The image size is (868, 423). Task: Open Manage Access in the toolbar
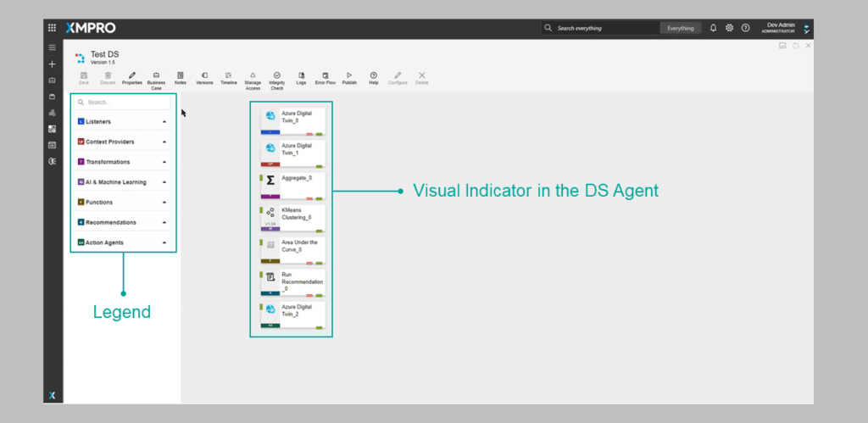tap(253, 76)
